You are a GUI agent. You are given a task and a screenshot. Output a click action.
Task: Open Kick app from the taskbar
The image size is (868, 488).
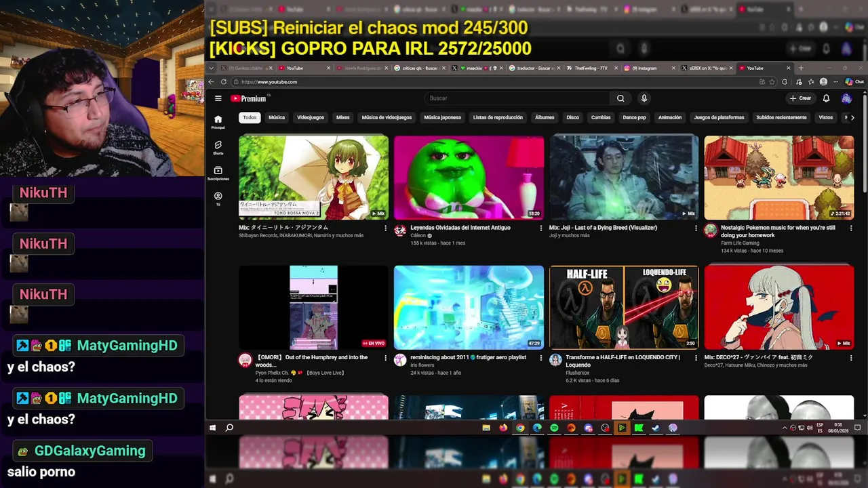click(639, 428)
